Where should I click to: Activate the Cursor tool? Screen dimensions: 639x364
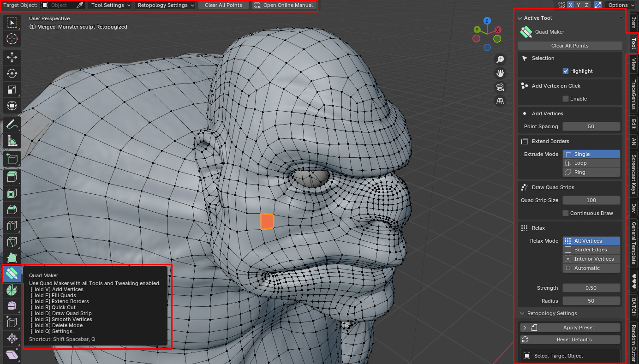pos(12,39)
